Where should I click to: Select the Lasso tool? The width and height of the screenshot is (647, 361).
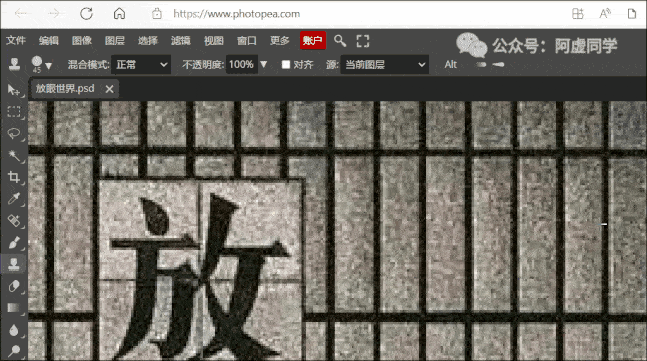[14, 134]
